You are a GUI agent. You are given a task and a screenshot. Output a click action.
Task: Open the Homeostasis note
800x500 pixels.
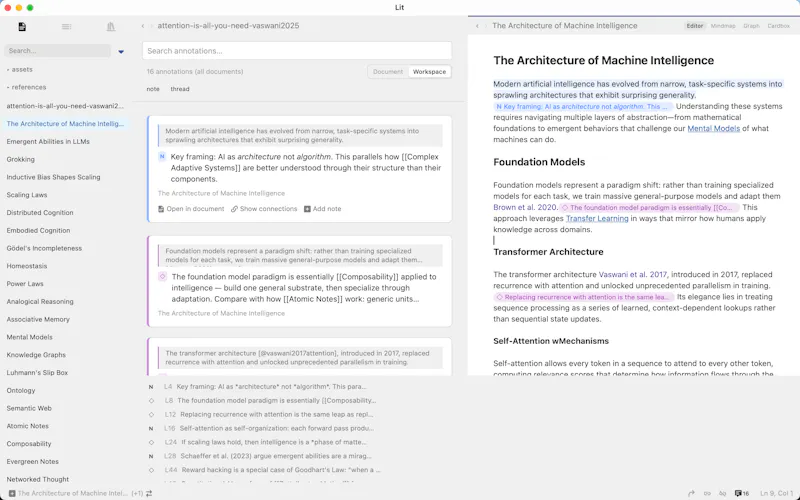click(27, 266)
